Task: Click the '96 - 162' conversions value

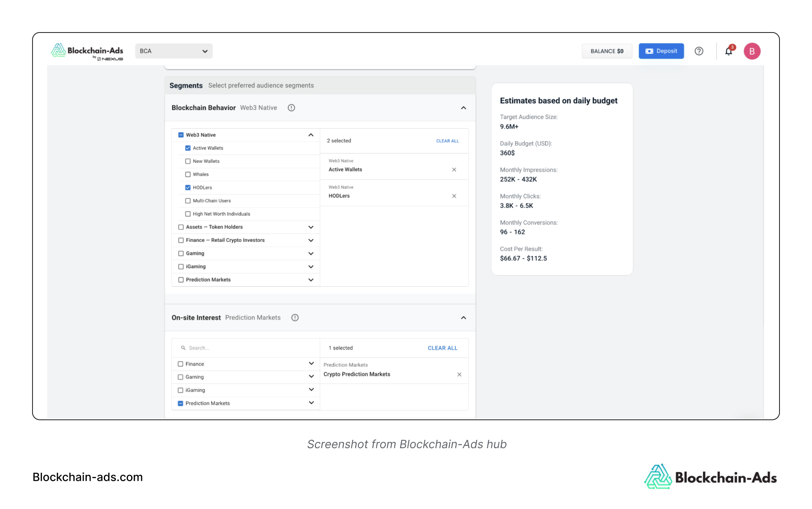Action: point(512,232)
